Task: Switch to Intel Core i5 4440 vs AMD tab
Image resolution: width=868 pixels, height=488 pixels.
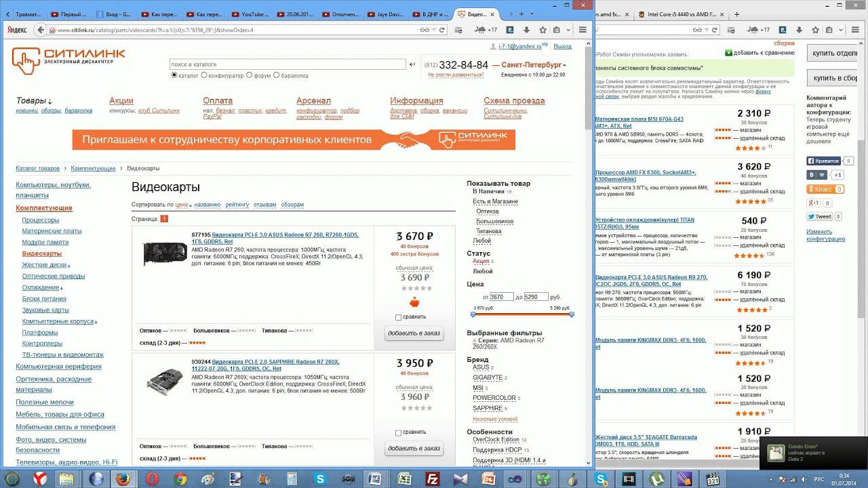Action: click(682, 14)
